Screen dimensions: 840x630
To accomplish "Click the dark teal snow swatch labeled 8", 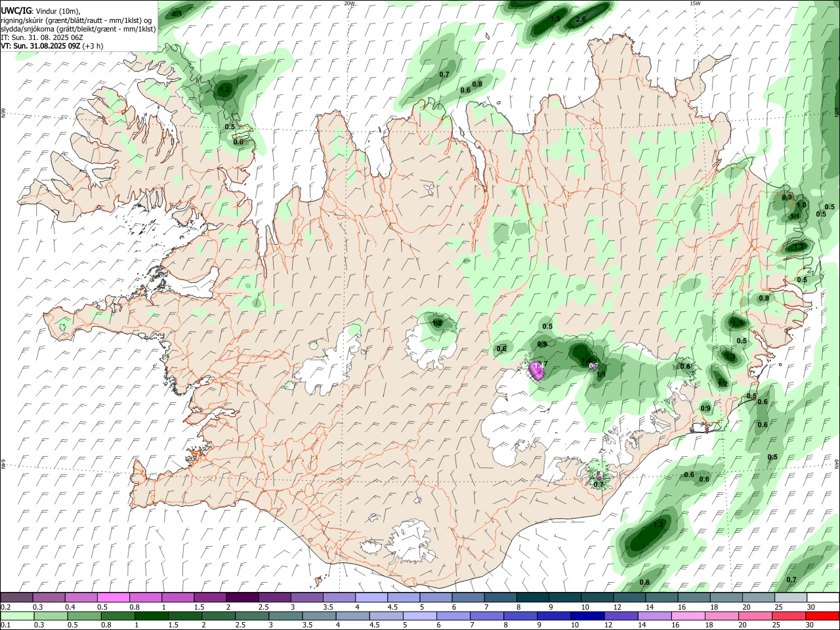I will tap(532, 598).
